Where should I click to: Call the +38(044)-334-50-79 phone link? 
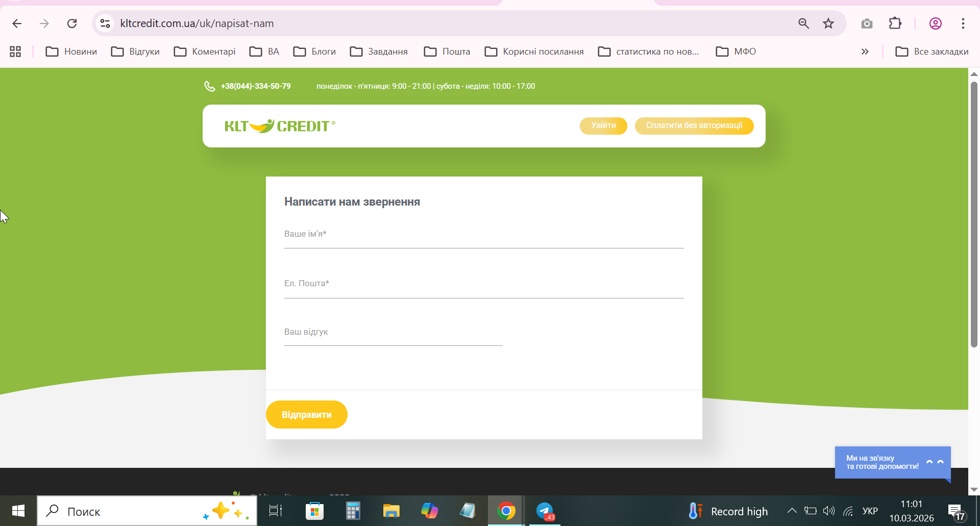pos(256,86)
